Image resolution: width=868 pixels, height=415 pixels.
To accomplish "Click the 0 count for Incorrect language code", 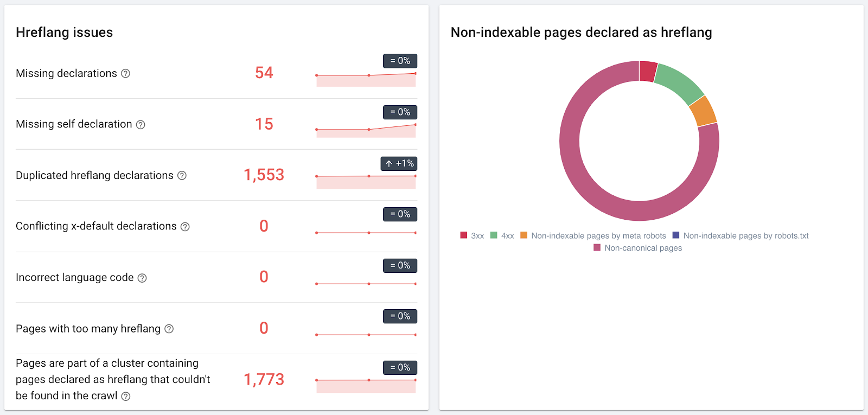I will (x=264, y=277).
